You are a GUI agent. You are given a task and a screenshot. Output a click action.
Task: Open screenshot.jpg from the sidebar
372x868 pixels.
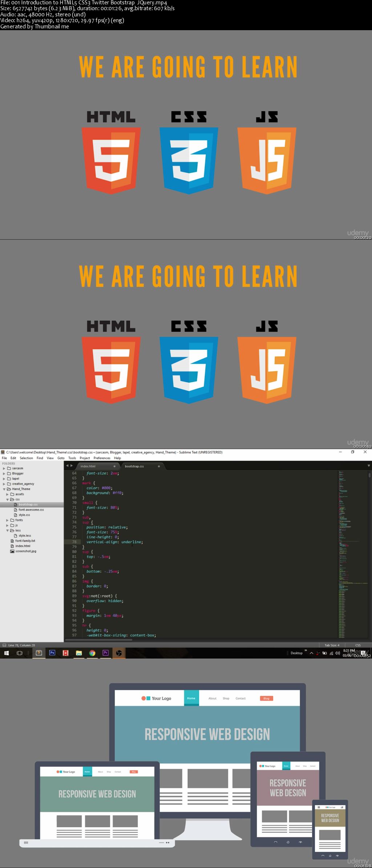point(26,551)
